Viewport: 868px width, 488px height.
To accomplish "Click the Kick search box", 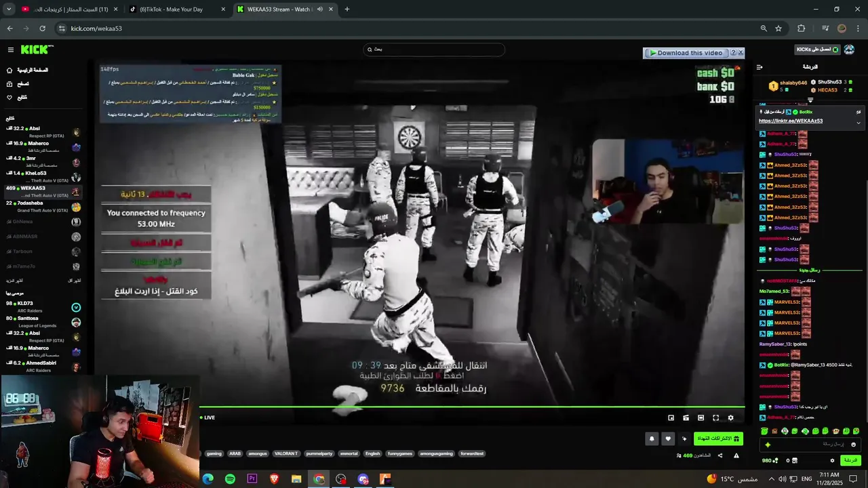I will [434, 49].
